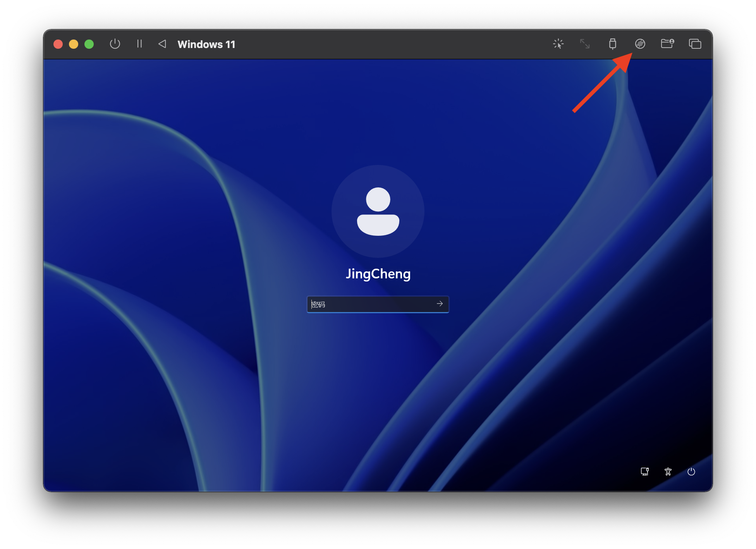
Task: Open the shared folder icon
Action: pos(667,43)
